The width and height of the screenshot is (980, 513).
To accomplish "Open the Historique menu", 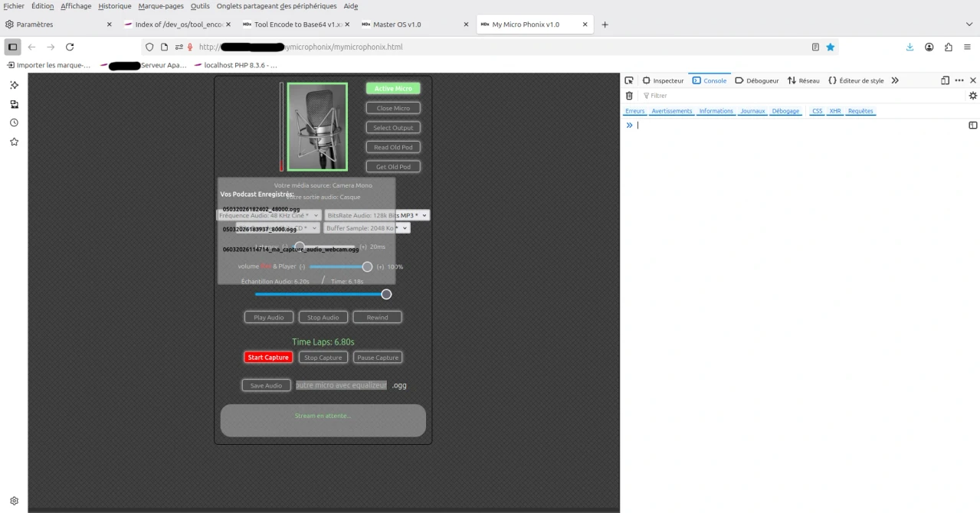I will pos(115,6).
